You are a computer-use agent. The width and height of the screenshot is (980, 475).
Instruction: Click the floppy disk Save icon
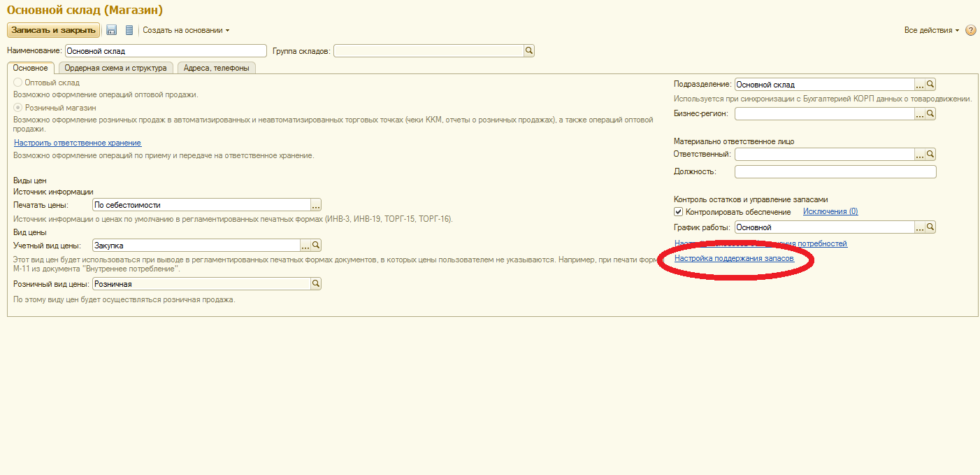click(x=111, y=30)
